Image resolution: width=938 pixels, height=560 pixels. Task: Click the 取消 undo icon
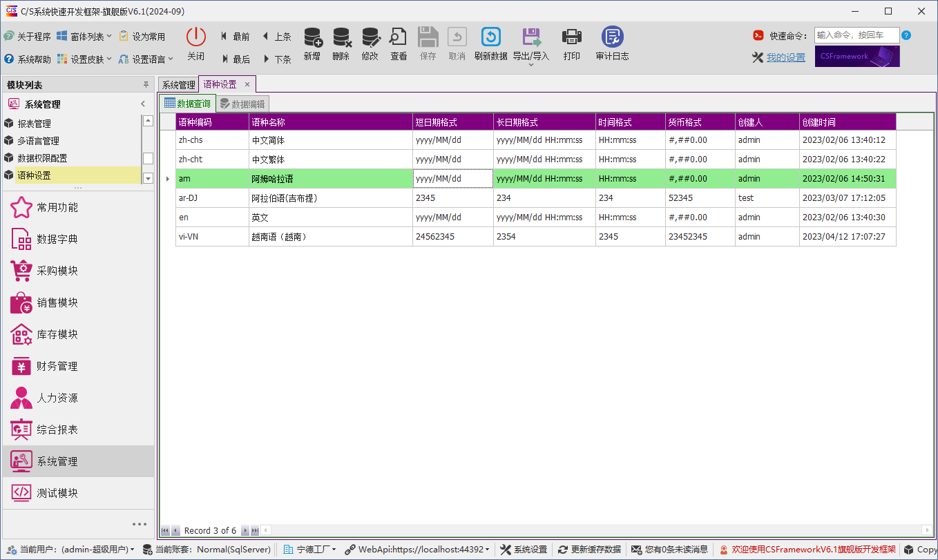[x=457, y=37]
